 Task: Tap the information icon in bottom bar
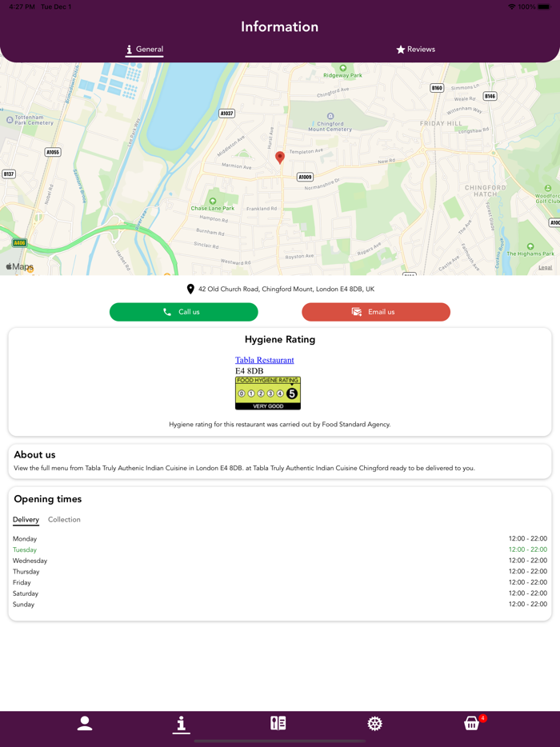(181, 724)
